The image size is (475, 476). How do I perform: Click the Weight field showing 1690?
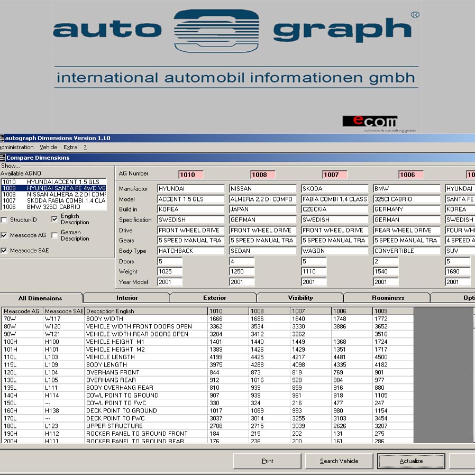tap(458, 271)
